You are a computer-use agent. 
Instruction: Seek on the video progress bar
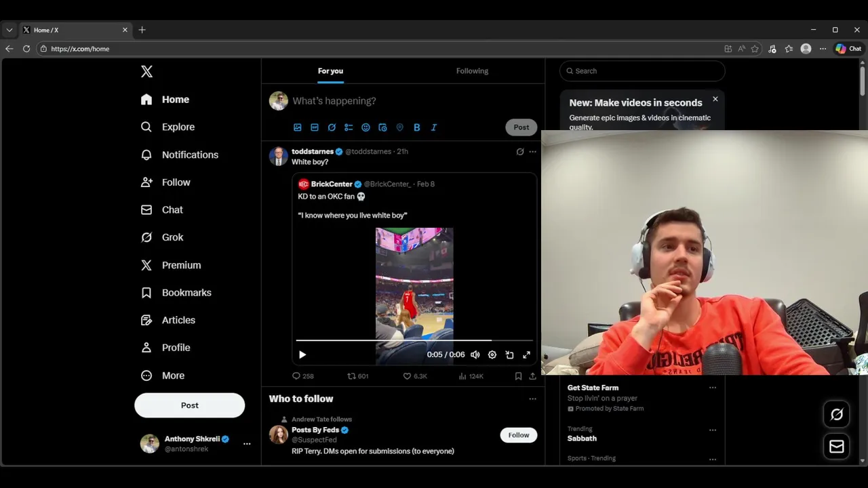click(x=414, y=340)
